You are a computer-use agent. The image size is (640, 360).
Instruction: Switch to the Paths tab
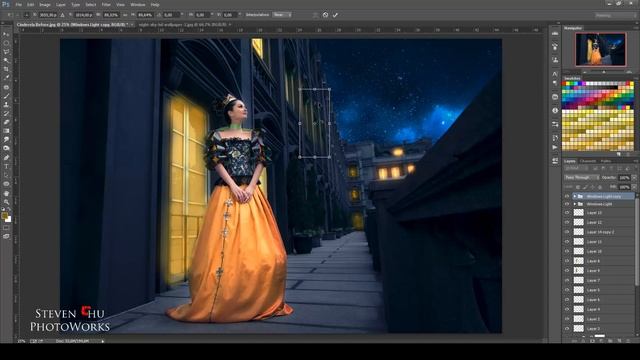click(x=606, y=161)
